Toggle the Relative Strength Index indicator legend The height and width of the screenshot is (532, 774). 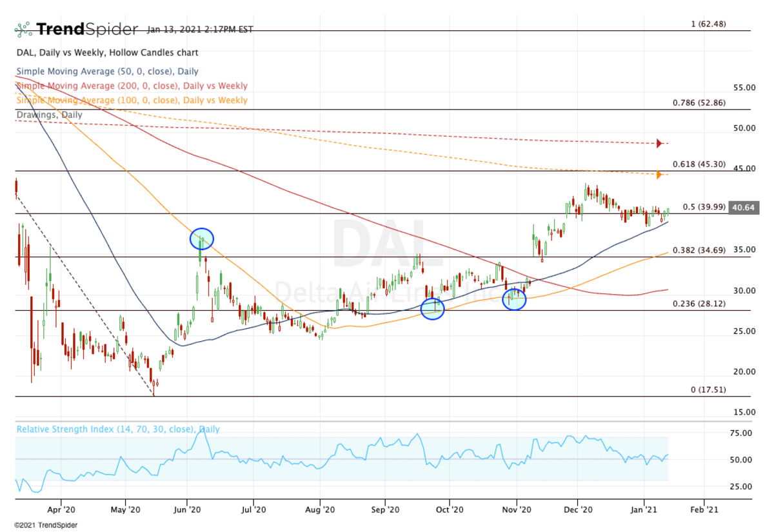pyautogui.click(x=117, y=429)
